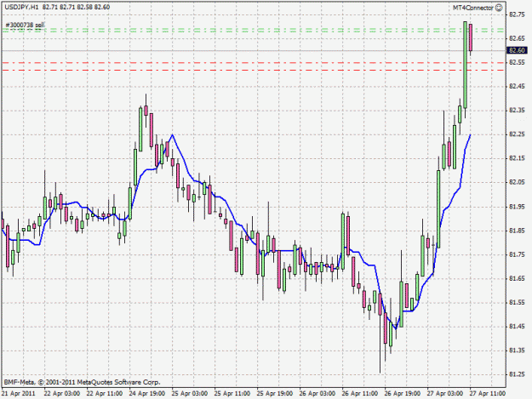The image size is (532, 399).
Task: Click the 82.35 price scale label
Action: pyautogui.click(x=517, y=111)
